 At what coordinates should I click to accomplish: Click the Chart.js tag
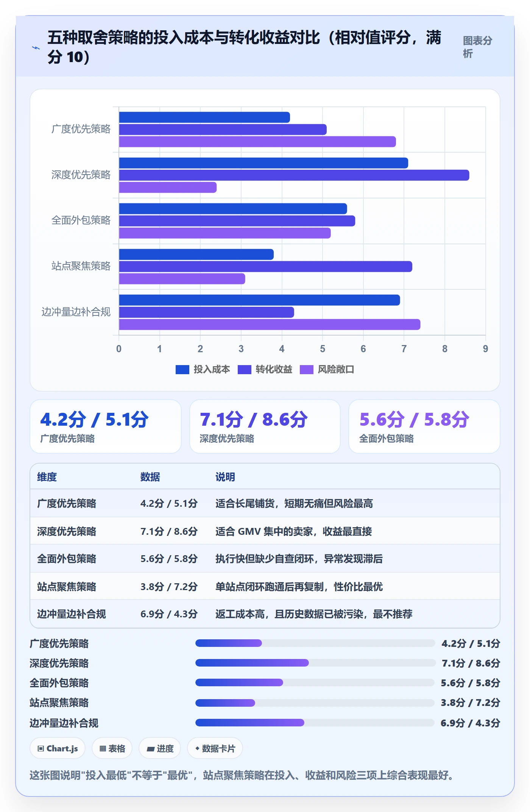pyautogui.click(x=58, y=748)
